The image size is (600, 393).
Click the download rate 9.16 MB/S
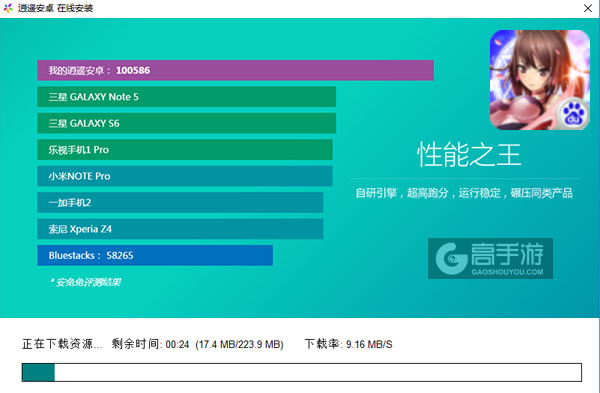[369, 344]
